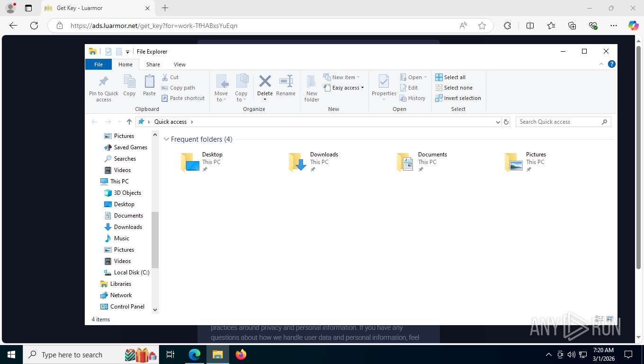Open the Edge Extensions puzzle icon
Image resolution: width=644 pixels, height=364 pixels.
[x=507, y=26]
